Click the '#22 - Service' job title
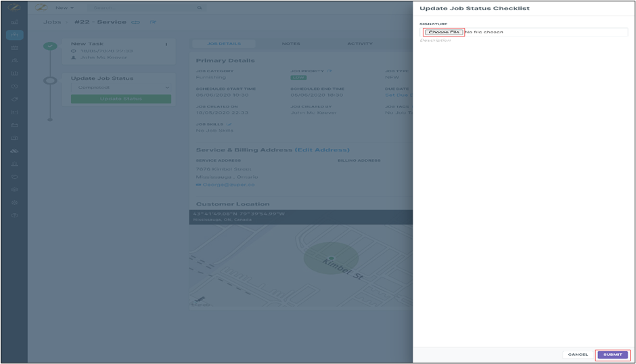The width and height of the screenshot is (636, 364). click(x=100, y=22)
